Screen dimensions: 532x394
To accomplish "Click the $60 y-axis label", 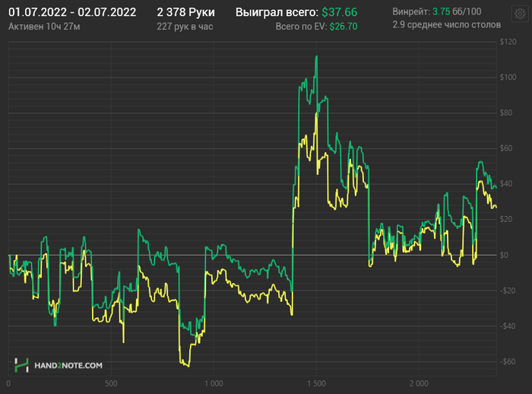I will [506, 148].
